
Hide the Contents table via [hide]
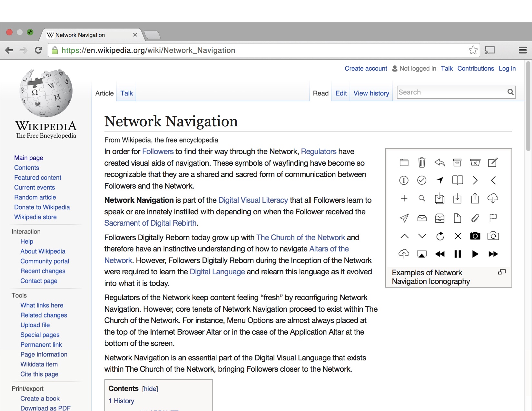[x=150, y=389]
